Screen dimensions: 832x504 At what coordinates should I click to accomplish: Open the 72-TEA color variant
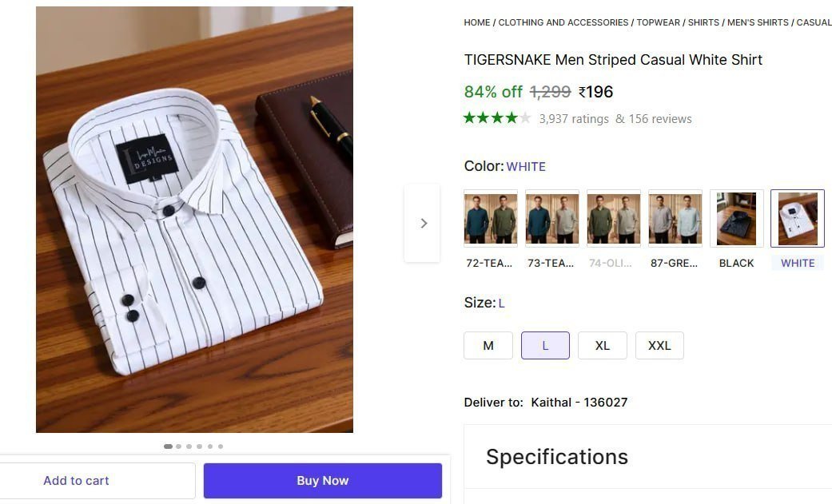[490, 218]
